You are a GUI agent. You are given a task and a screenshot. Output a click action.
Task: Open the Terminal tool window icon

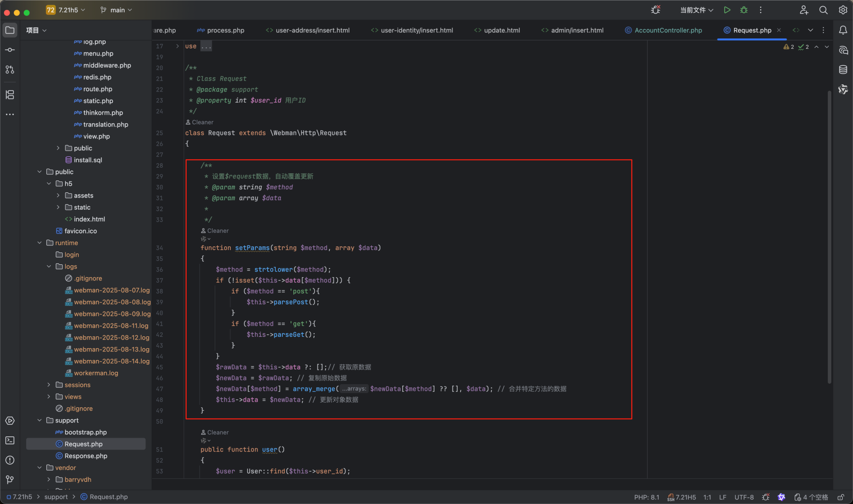[9, 441]
